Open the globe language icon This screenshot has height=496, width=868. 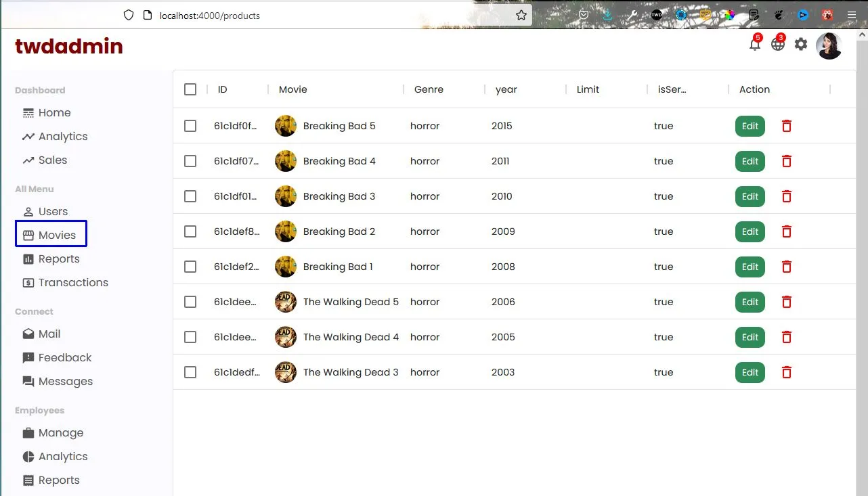pos(778,45)
